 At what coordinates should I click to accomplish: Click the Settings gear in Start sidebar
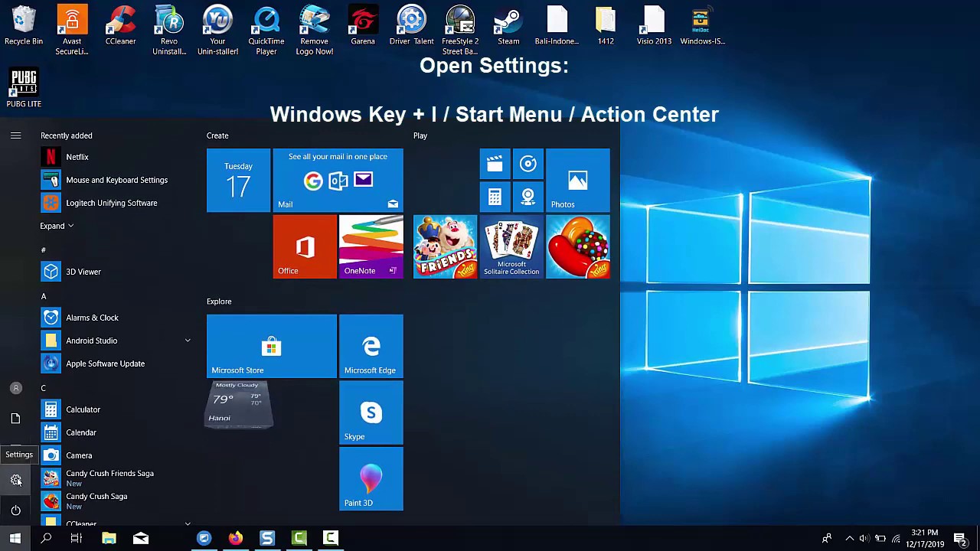15,480
